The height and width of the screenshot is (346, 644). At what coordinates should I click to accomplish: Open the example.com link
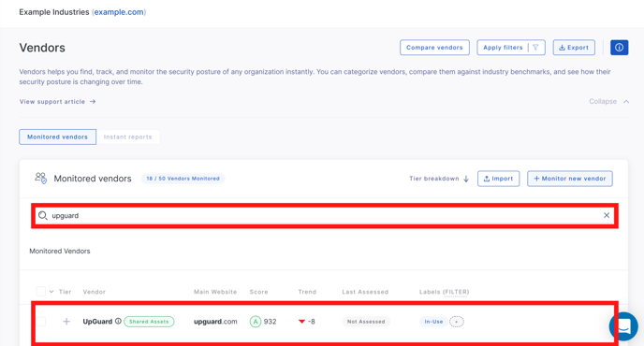pyautogui.click(x=119, y=12)
